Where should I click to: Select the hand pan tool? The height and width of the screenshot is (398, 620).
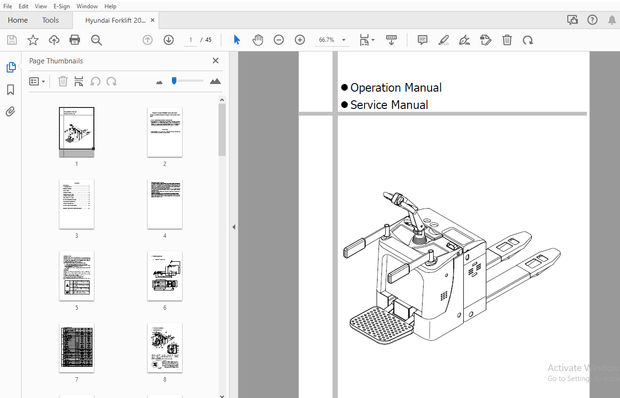tap(258, 40)
